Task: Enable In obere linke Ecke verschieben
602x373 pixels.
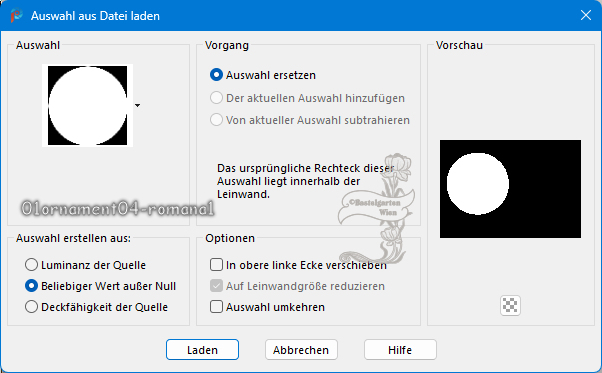Action: click(x=216, y=265)
